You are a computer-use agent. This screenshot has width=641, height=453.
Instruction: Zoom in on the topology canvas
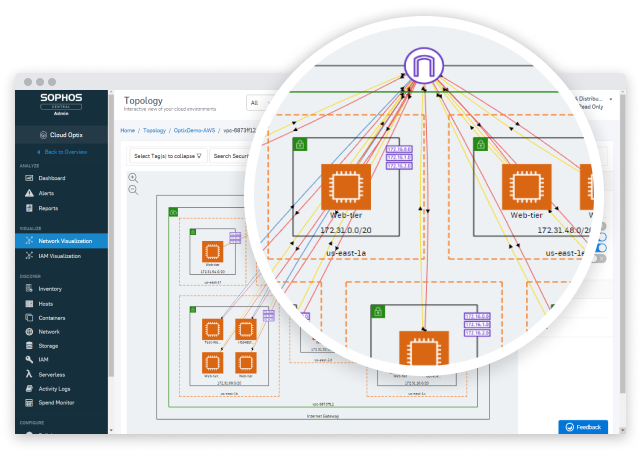click(133, 178)
